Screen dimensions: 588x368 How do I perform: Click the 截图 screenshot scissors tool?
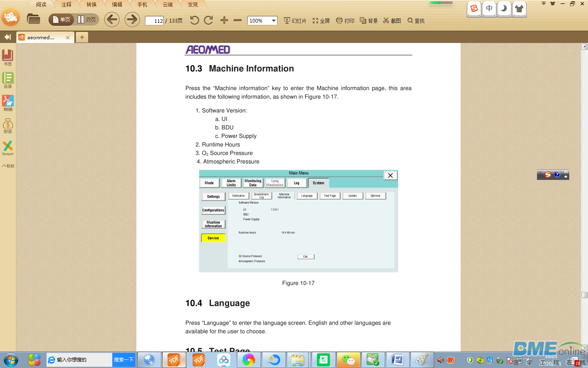(x=392, y=20)
